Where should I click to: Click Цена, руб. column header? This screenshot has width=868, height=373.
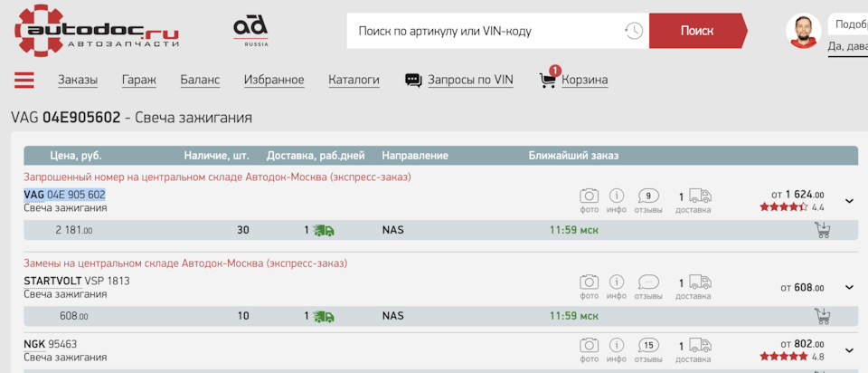click(x=76, y=156)
